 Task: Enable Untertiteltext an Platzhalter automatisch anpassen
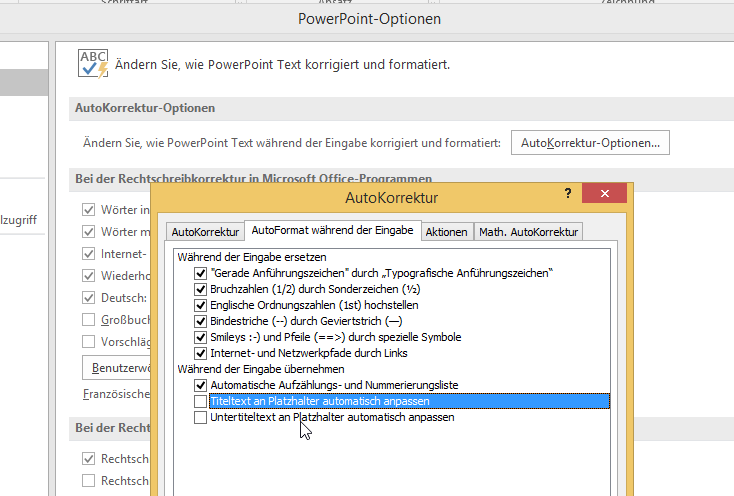(x=200, y=417)
